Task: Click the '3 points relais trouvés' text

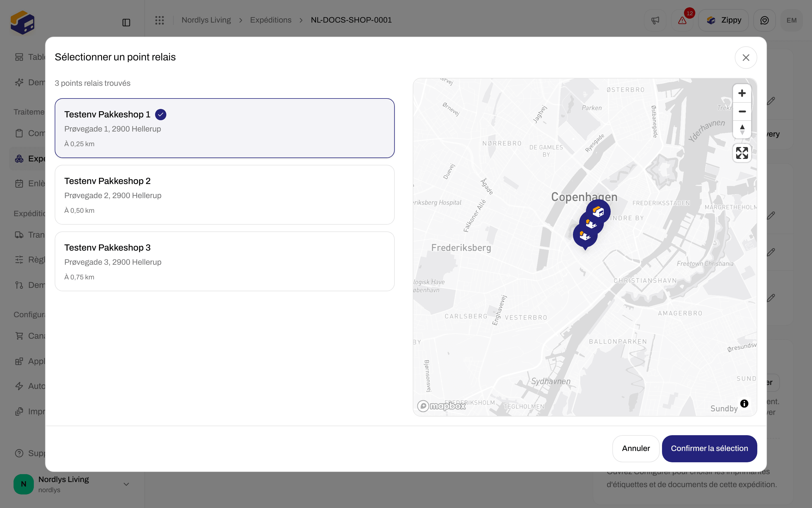Action: click(92, 83)
